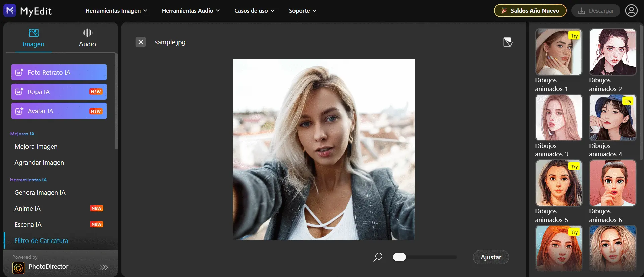Select Filtro de Caricatura tool
The height and width of the screenshot is (277, 644).
point(41,240)
